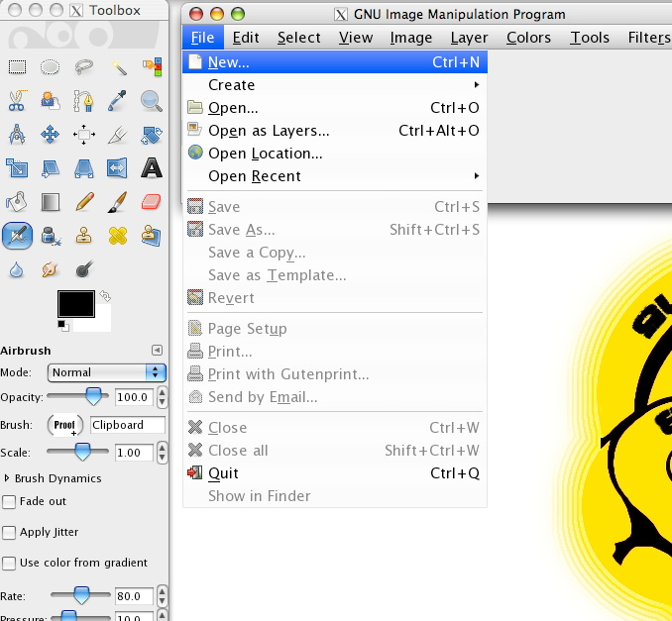672x621 pixels.
Task: Open the Edit menu
Action: 246,38
